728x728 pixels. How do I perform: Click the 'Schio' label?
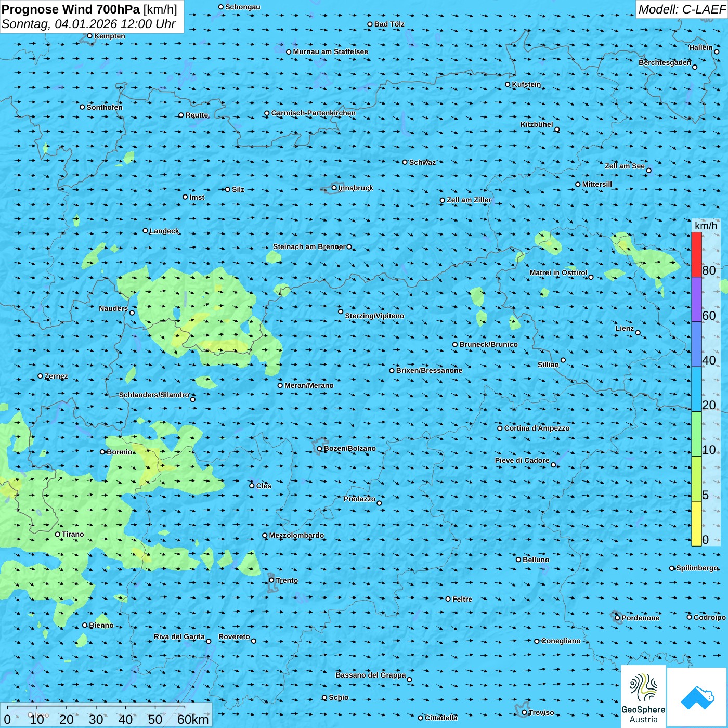tap(339, 697)
